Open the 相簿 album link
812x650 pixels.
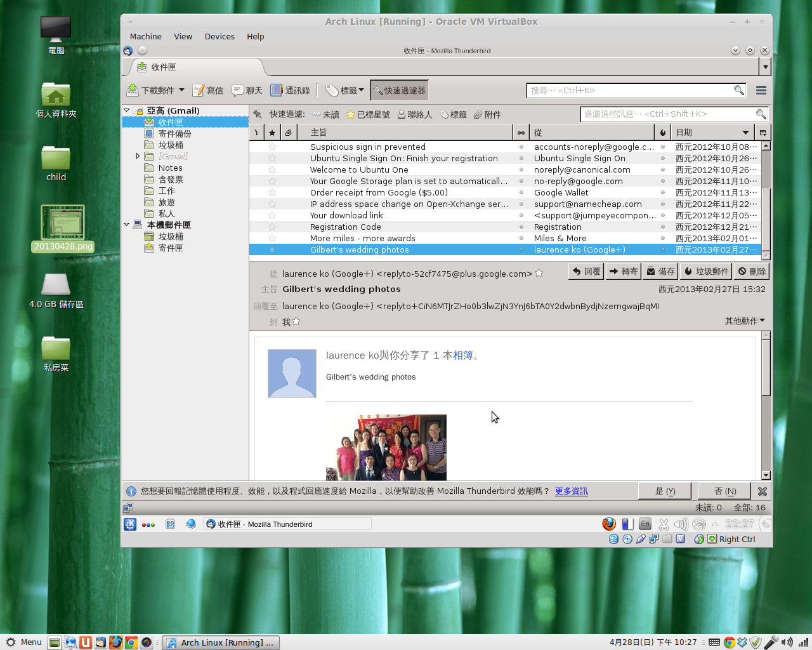[463, 355]
